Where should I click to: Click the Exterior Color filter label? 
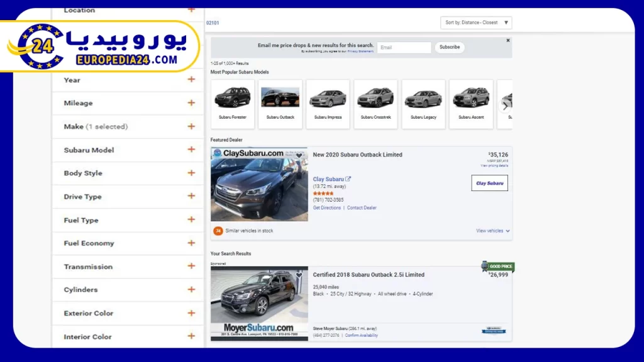[x=88, y=313]
